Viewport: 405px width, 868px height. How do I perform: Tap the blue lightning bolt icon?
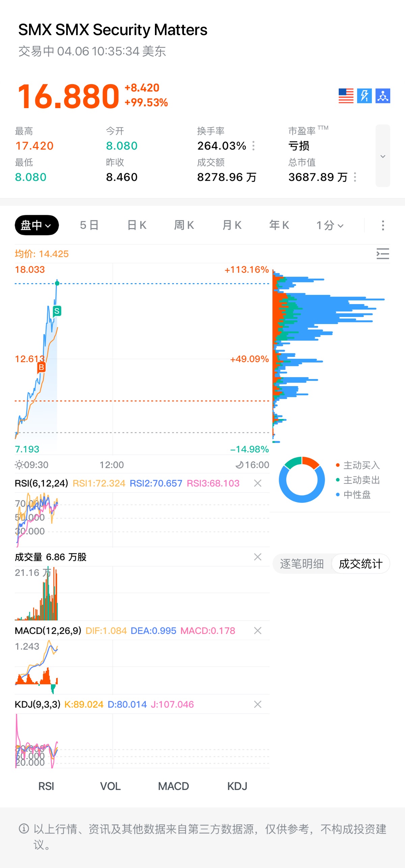click(x=364, y=96)
